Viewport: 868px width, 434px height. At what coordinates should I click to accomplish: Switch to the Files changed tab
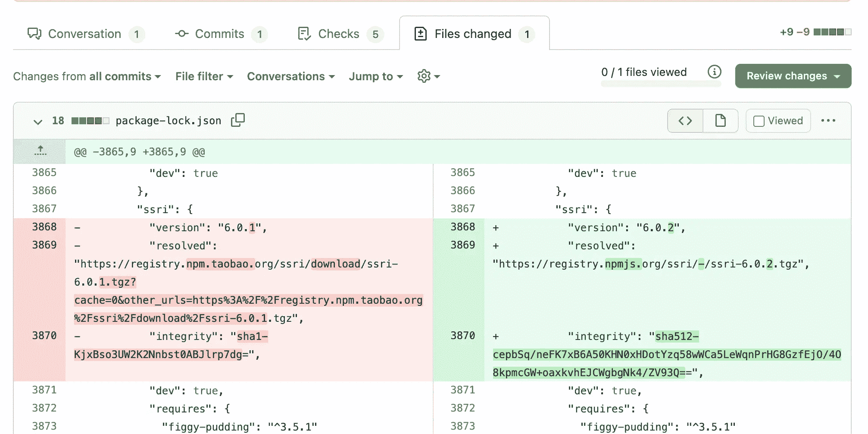(x=473, y=34)
